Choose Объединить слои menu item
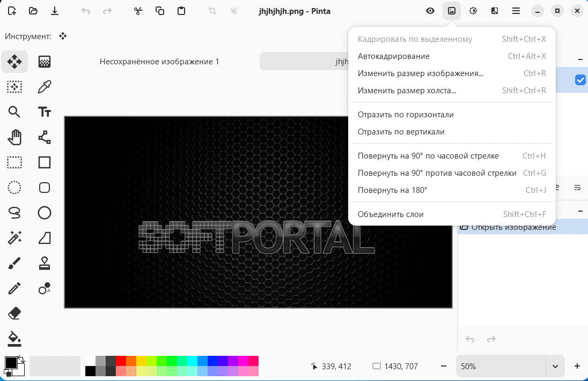The image size is (588, 381). (452, 214)
